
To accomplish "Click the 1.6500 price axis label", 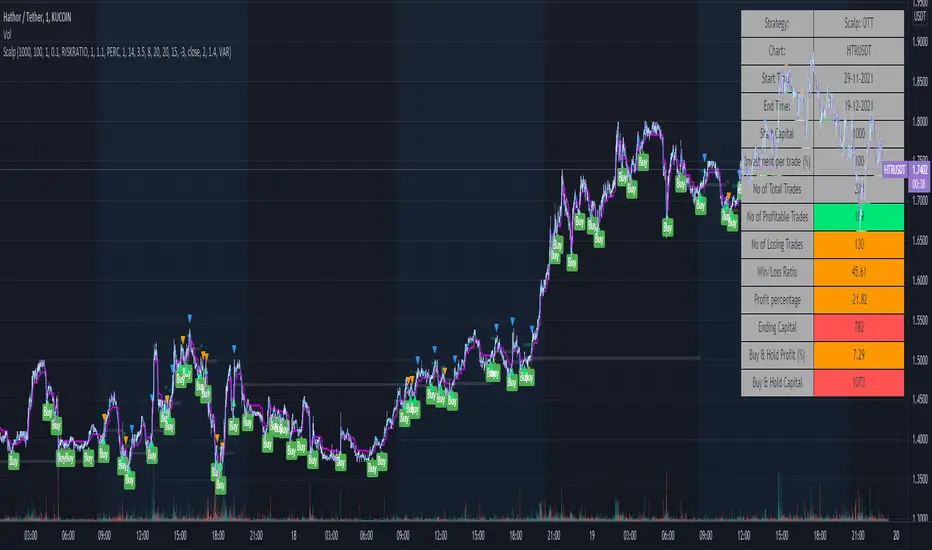I will (x=920, y=240).
